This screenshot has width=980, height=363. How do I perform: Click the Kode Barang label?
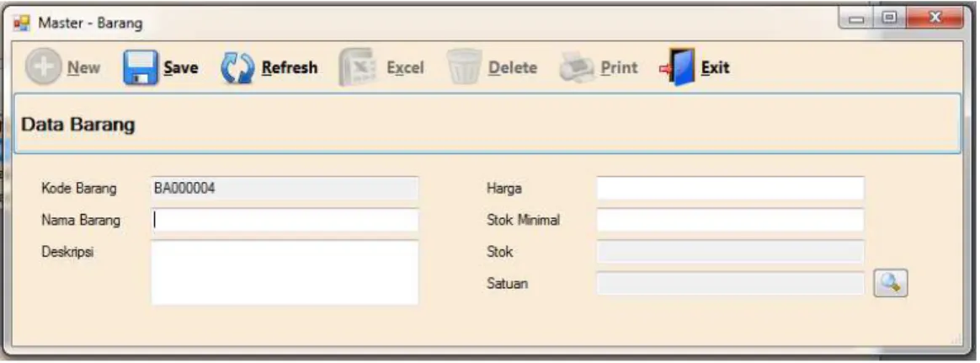click(x=79, y=188)
